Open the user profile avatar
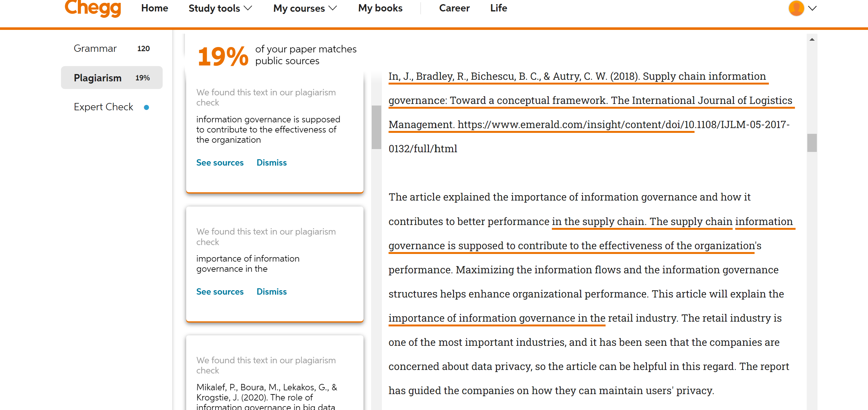The height and width of the screenshot is (410, 868). tap(796, 8)
